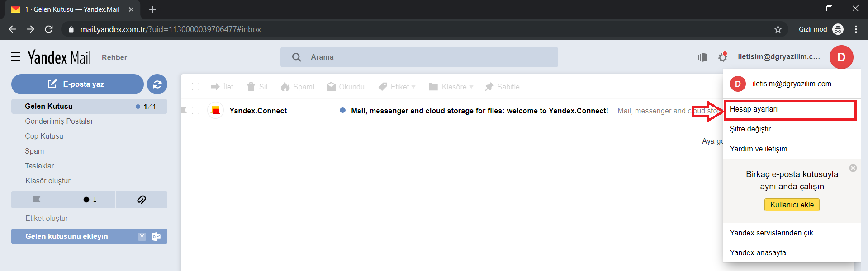Click the Yandex.Connect sender name
The image size is (868, 271).
pos(258,111)
